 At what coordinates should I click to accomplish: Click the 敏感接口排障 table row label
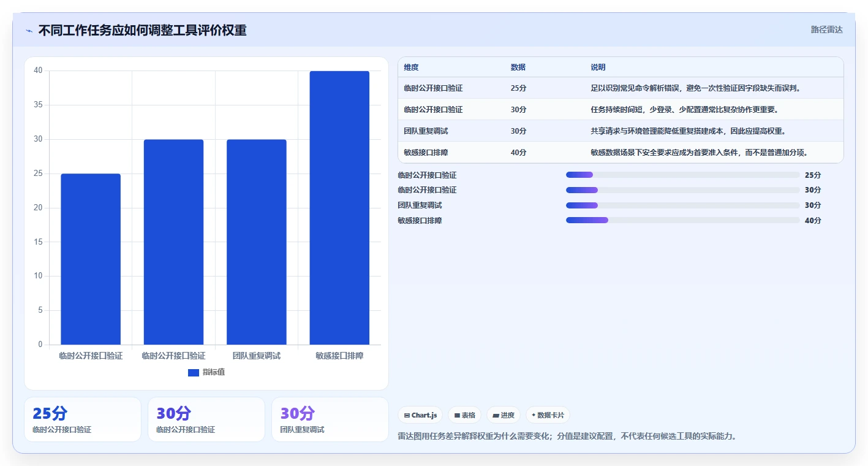(x=426, y=152)
